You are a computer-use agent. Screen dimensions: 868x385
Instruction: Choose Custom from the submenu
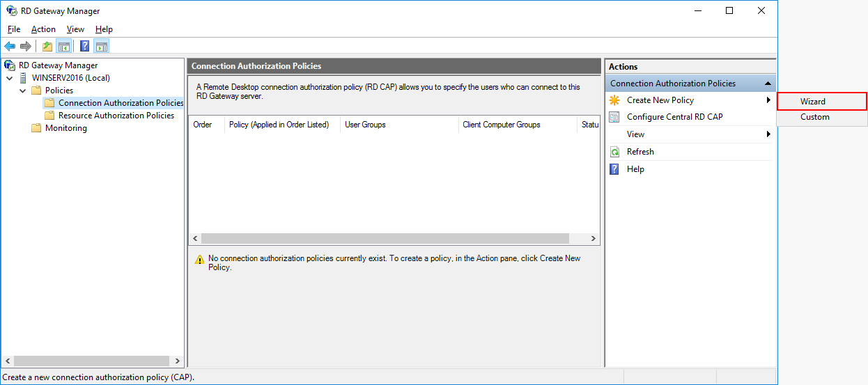click(814, 117)
